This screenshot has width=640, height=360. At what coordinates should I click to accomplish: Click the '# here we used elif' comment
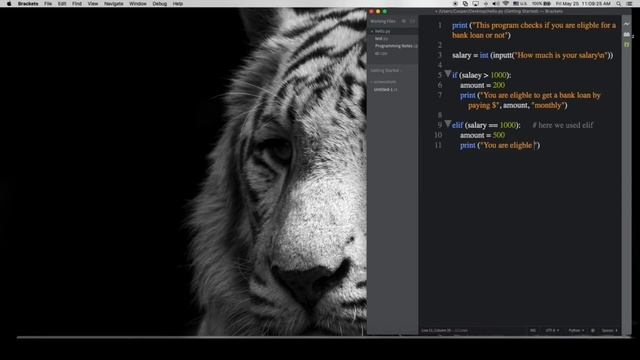click(562, 125)
